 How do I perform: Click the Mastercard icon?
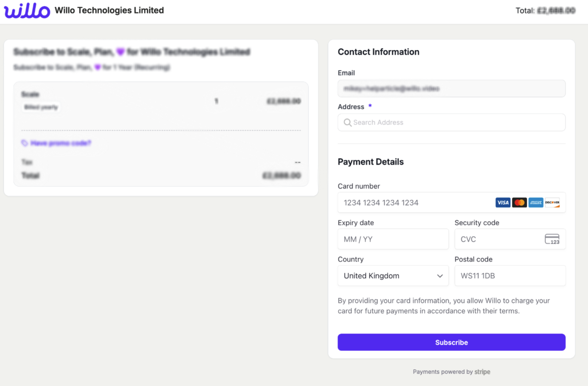click(519, 203)
